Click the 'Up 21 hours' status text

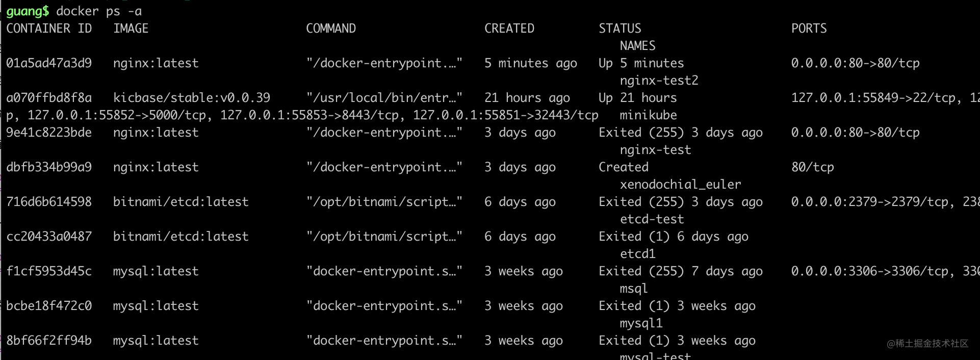pos(637,98)
